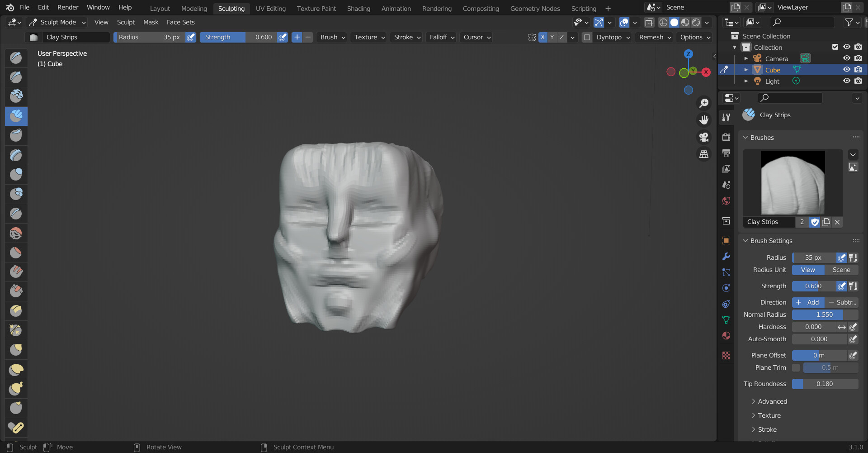Select the Clay brush in the toolbar
868x453 pixels.
click(x=16, y=96)
